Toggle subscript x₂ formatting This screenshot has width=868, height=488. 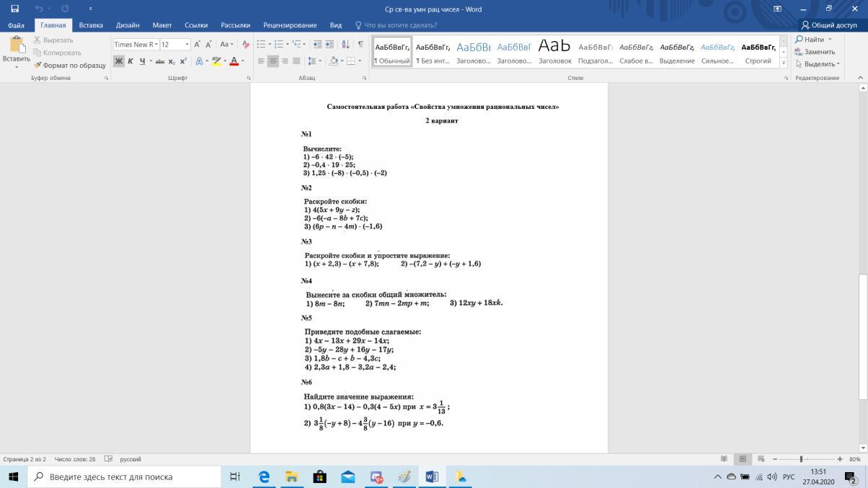172,61
